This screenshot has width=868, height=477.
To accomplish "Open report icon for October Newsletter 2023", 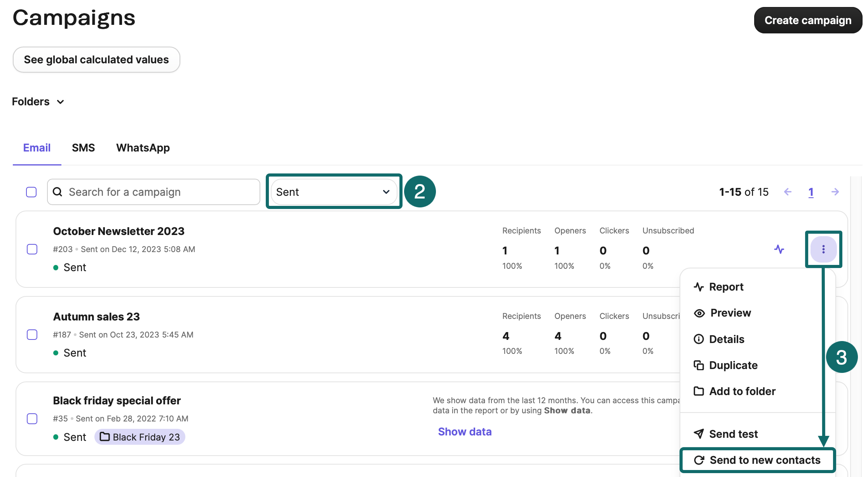I will click(x=779, y=249).
